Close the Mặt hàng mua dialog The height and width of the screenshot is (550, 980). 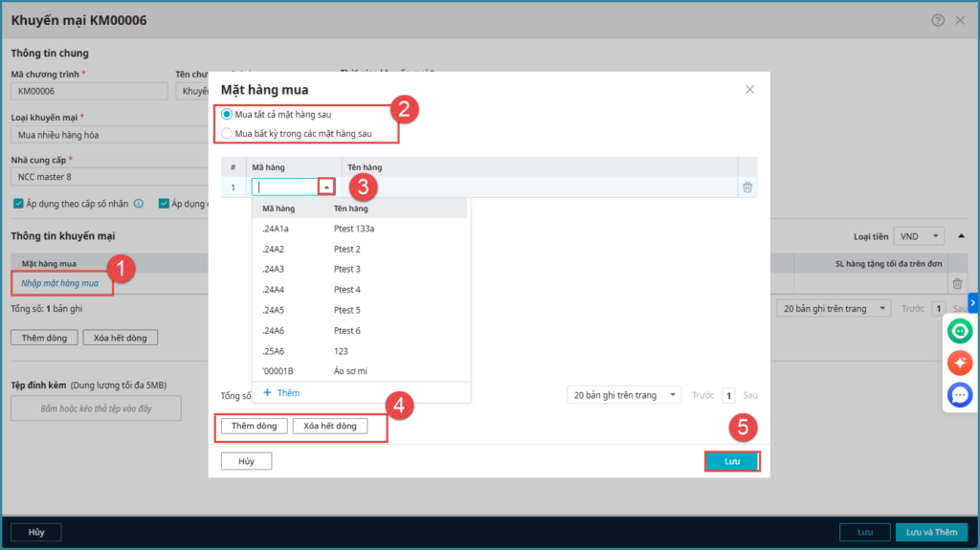click(749, 89)
